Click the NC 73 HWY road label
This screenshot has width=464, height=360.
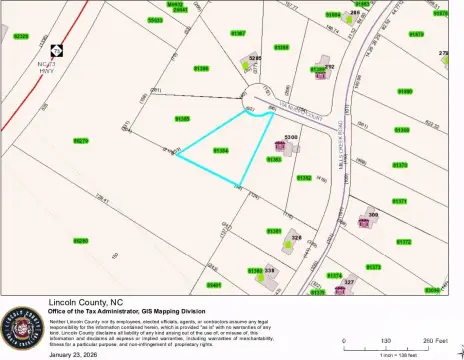(47, 68)
